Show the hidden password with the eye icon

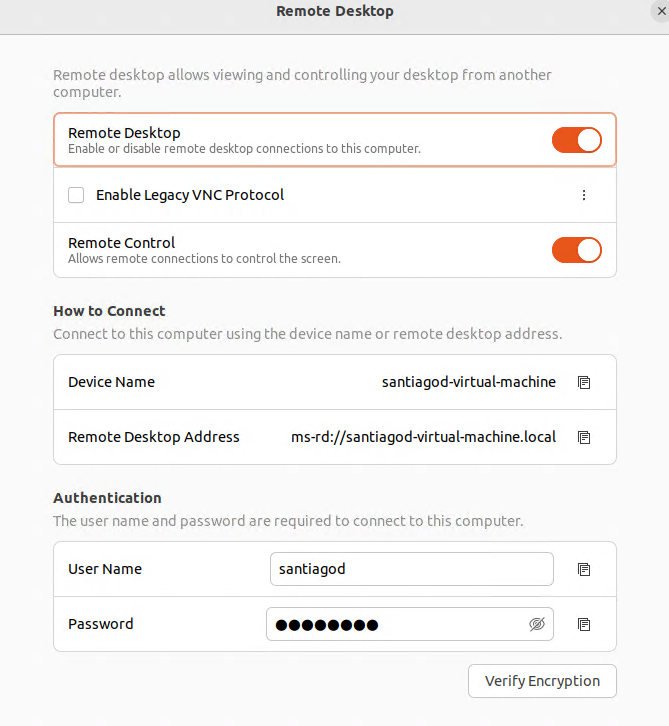pyautogui.click(x=537, y=624)
